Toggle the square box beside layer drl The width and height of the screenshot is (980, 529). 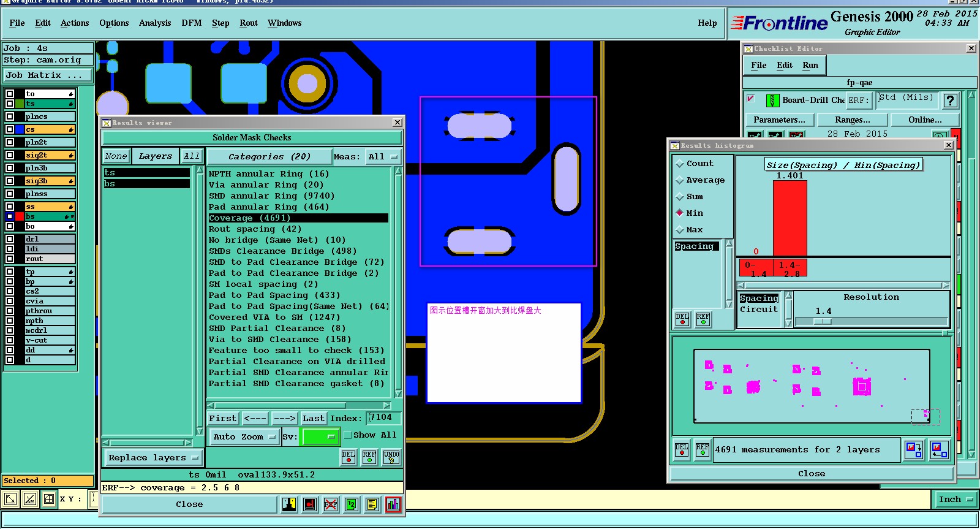click(10, 239)
